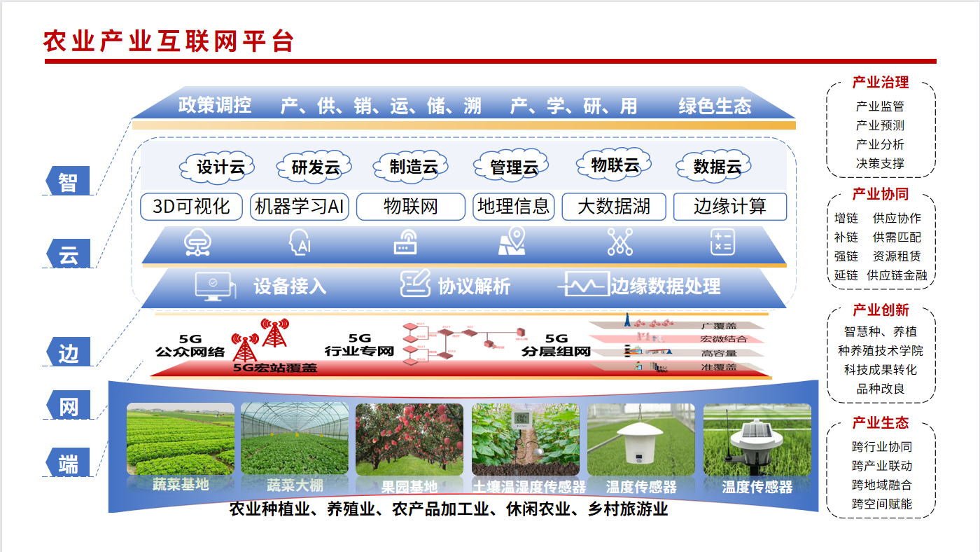This screenshot has height=552, width=980.
Task: Click the 5G 分层组网 label
Action: click(556, 345)
